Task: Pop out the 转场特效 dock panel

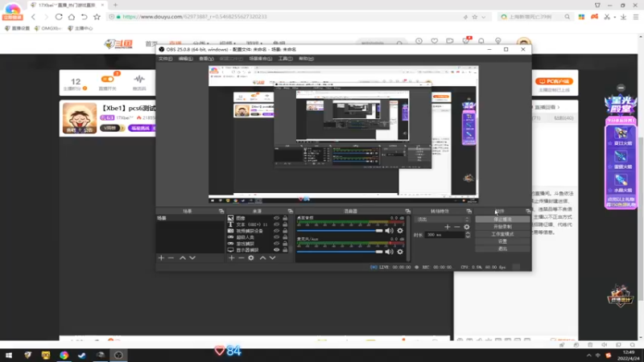Action: [x=469, y=211]
